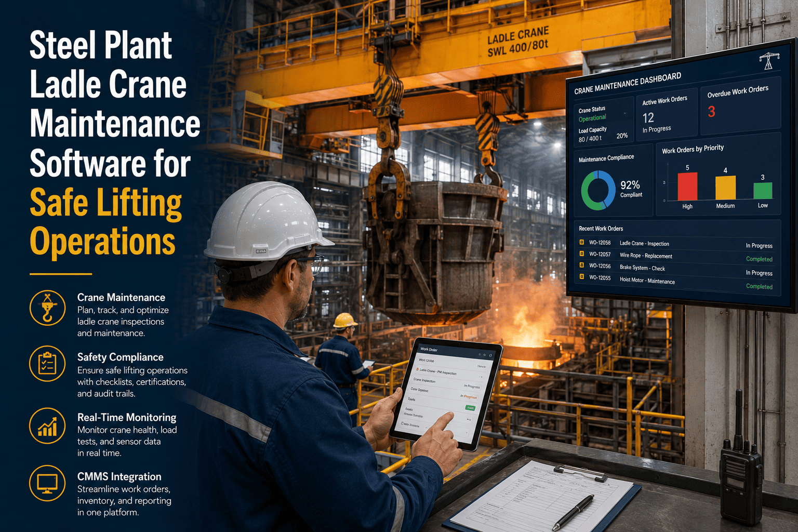Click work order number "WO-12058"
The image size is (798, 532).
pyautogui.click(x=600, y=243)
